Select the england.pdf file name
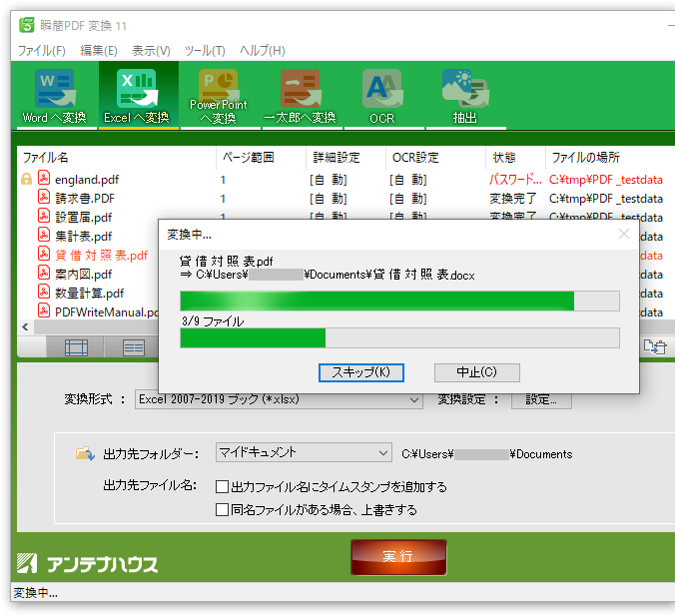Image resolution: width=675 pixels, height=616 pixels. tap(87, 180)
